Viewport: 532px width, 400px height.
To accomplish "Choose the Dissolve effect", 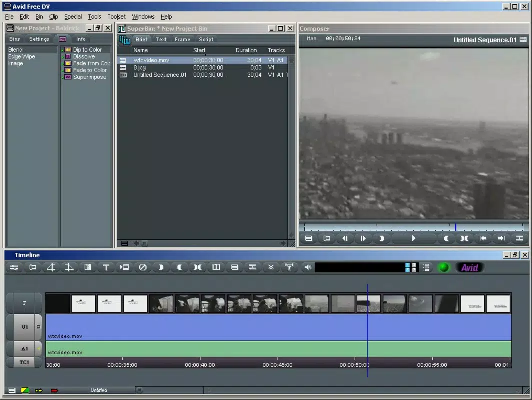I will (x=84, y=56).
